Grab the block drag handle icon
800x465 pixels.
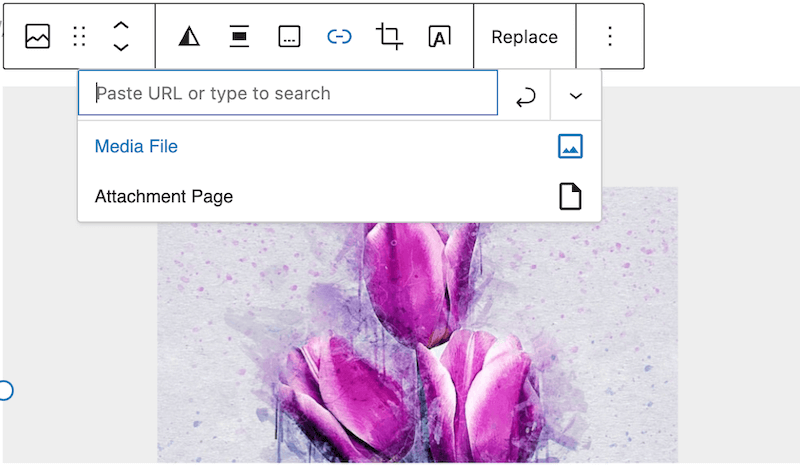tap(79, 36)
